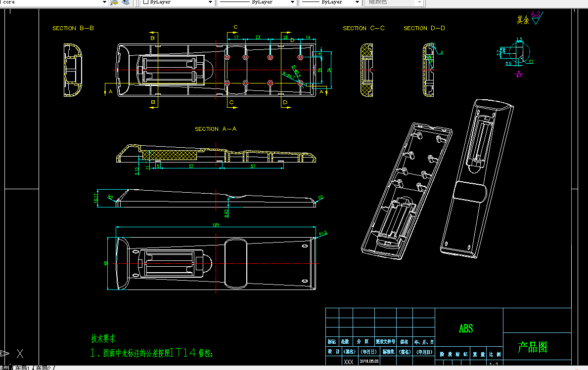Click the 阶段标记 title block cell

pyautogui.click(x=454, y=354)
